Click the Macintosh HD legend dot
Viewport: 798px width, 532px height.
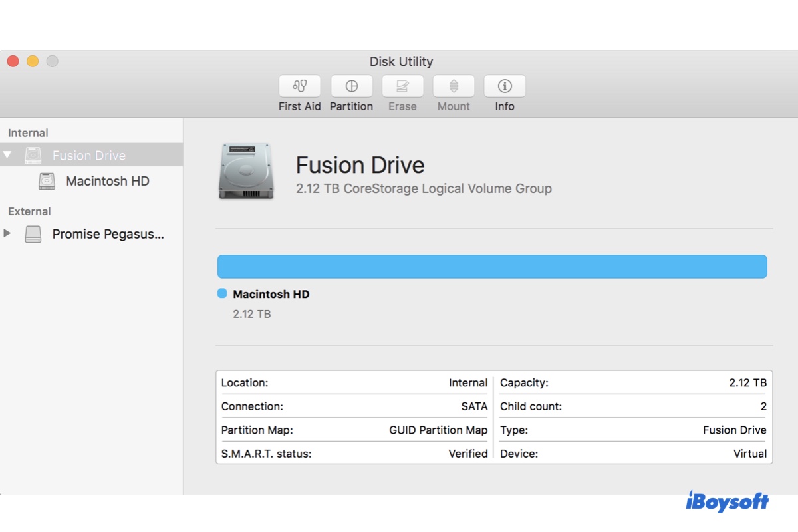(221, 293)
